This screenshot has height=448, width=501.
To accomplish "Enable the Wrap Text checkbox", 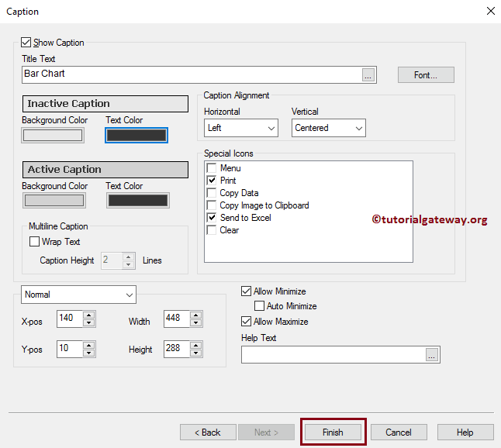I will coord(34,241).
